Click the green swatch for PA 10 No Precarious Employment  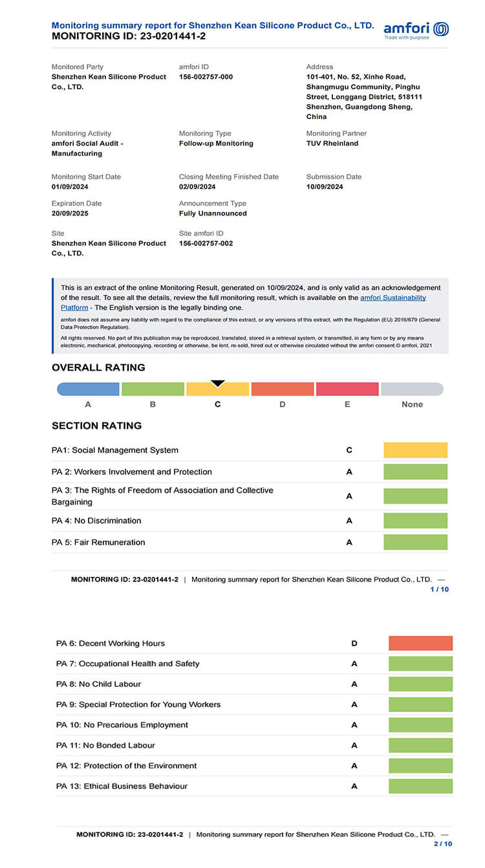click(x=420, y=724)
